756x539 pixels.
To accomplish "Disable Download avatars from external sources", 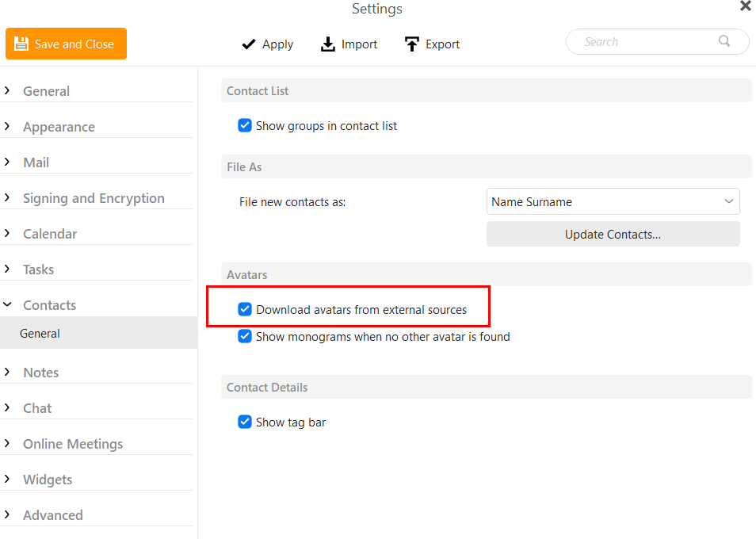I will (245, 309).
